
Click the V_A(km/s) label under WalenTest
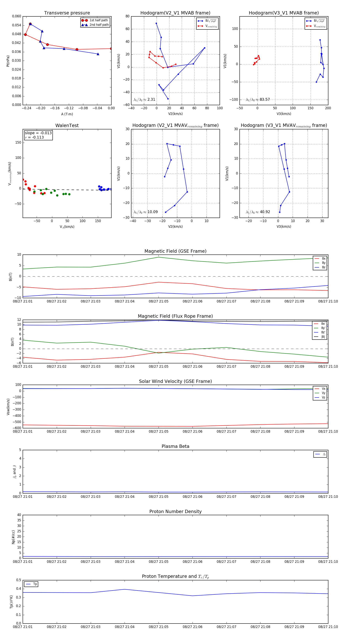tap(67, 227)
